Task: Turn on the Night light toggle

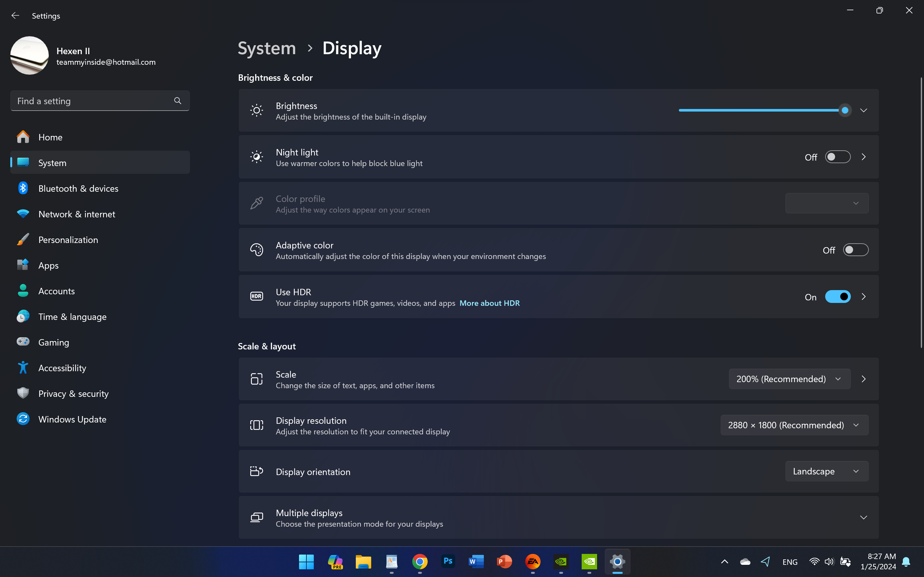Action: [x=837, y=157]
